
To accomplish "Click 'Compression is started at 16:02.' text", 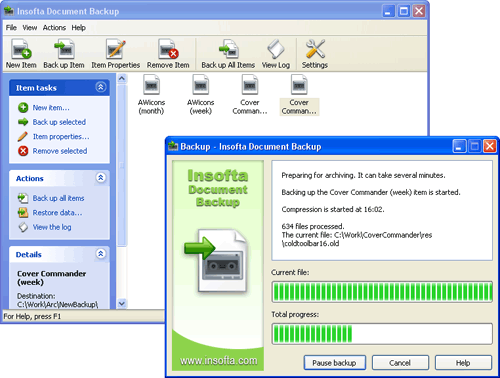I will pyautogui.click(x=333, y=209).
